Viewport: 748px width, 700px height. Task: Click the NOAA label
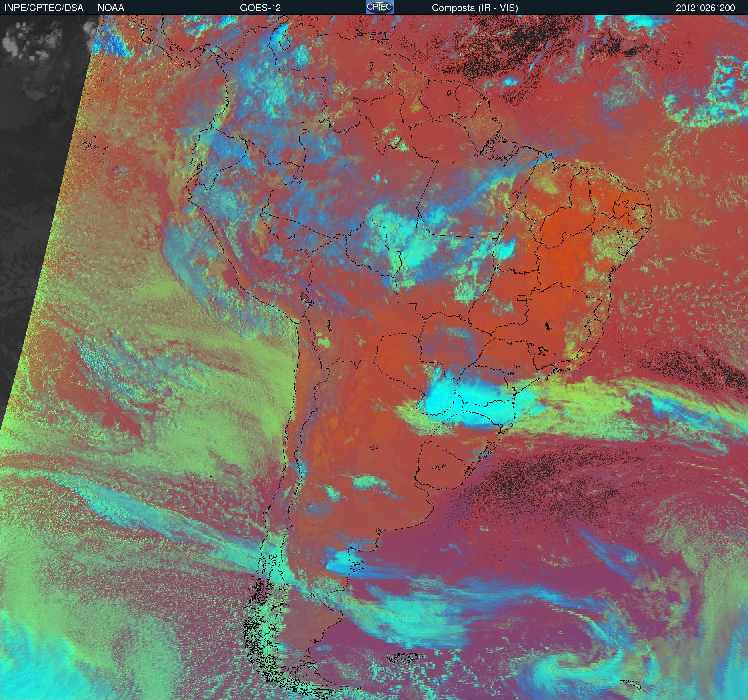point(111,8)
